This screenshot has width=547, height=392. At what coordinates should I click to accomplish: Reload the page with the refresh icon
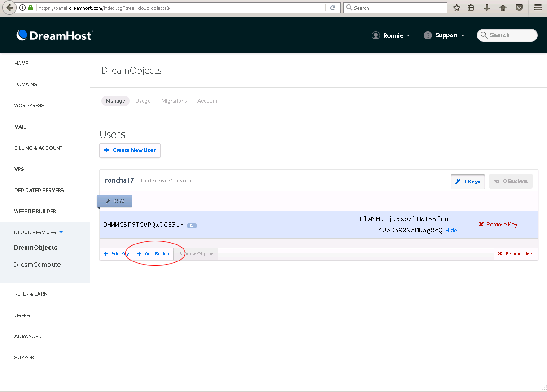pos(333,8)
